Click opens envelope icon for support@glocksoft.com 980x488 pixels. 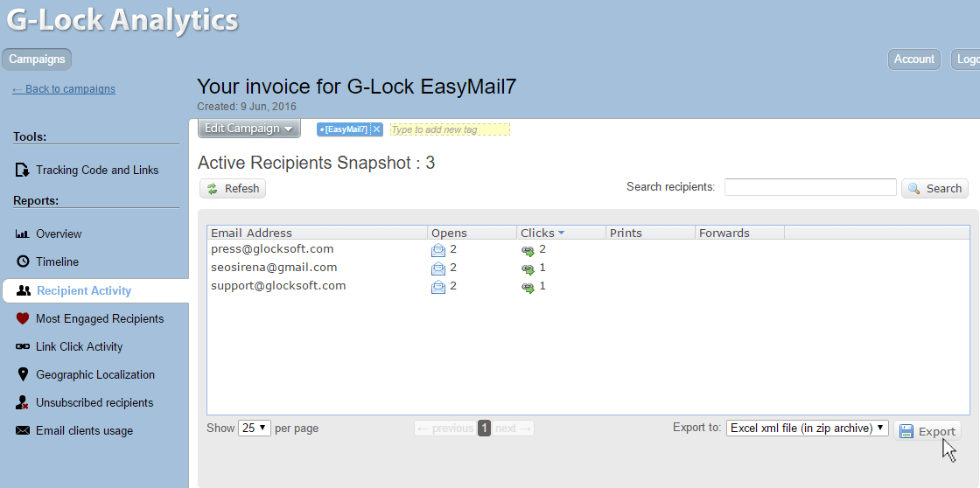point(438,288)
